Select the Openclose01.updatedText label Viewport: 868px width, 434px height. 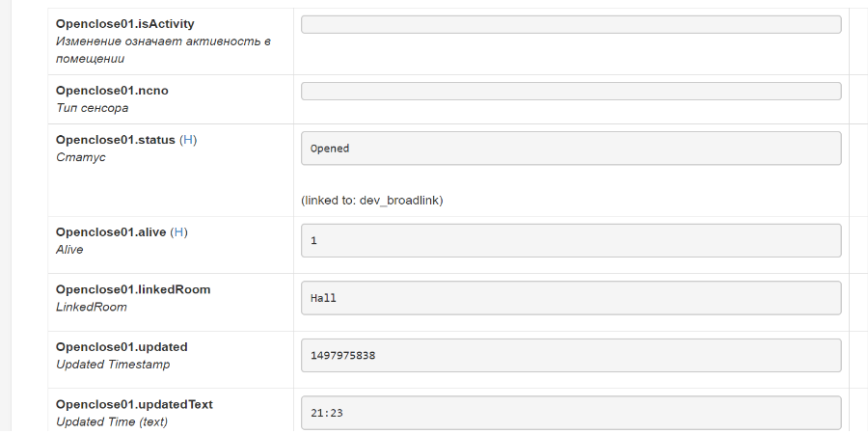(x=134, y=404)
